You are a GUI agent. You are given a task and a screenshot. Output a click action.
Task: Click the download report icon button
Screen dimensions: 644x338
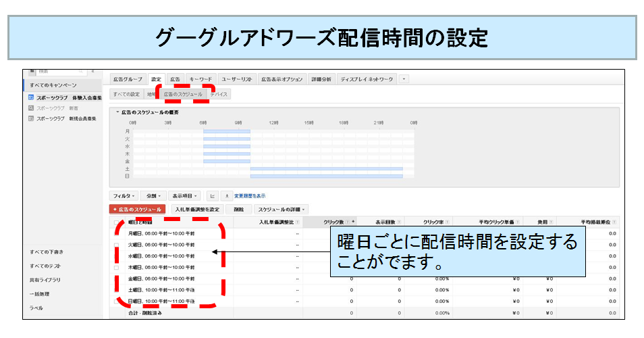point(227,196)
